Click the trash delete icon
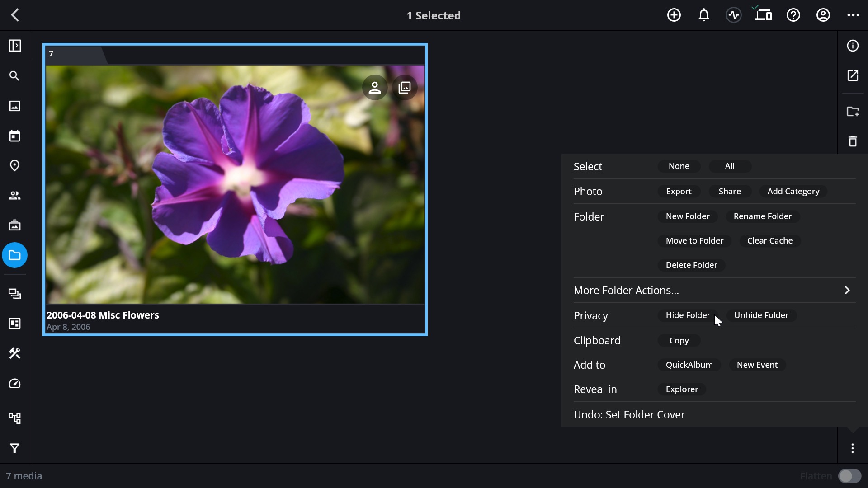The width and height of the screenshot is (868, 488). [x=853, y=141]
